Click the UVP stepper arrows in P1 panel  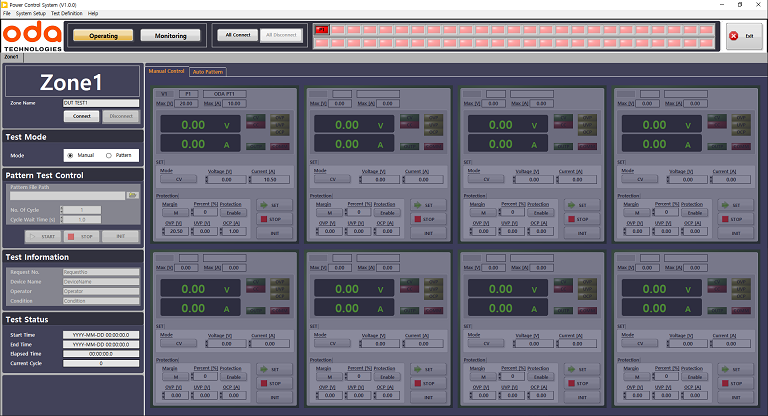click(x=192, y=231)
